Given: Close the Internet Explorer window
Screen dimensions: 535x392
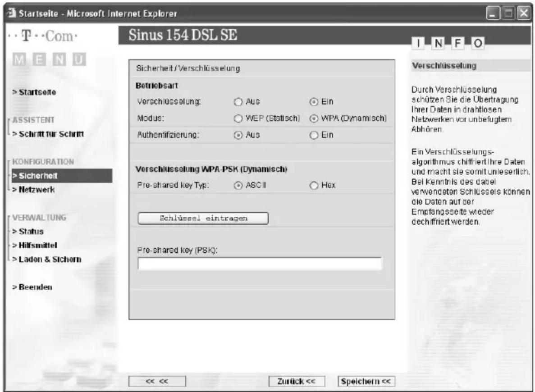Looking at the screenshot, I should (x=524, y=14).
